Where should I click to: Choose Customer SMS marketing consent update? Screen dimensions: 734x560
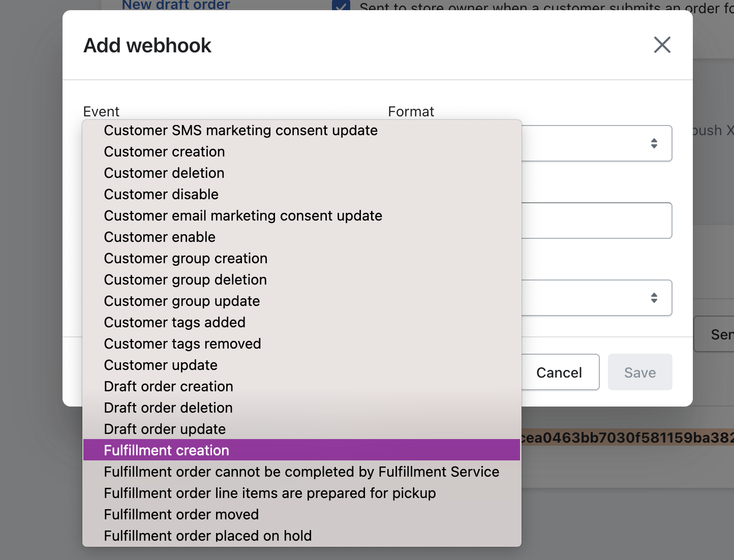click(x=240, y=131)
